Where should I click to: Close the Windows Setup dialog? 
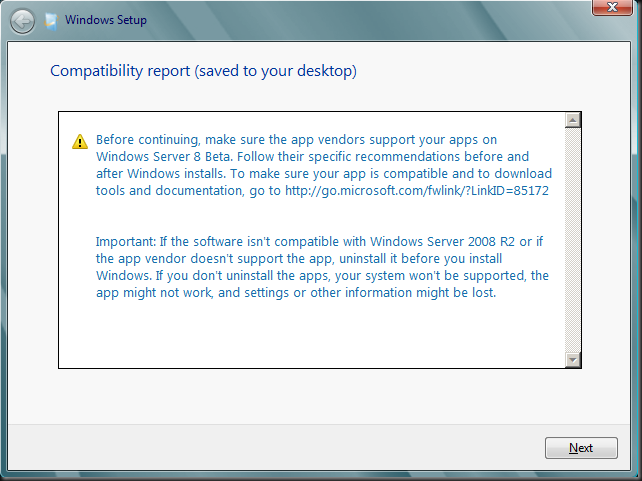click(x=612, y=7)
